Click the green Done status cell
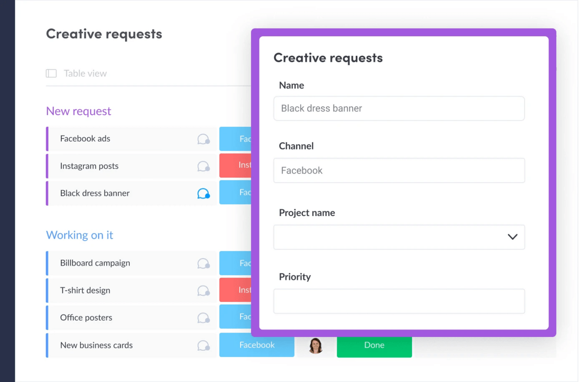 click(374, 345)
